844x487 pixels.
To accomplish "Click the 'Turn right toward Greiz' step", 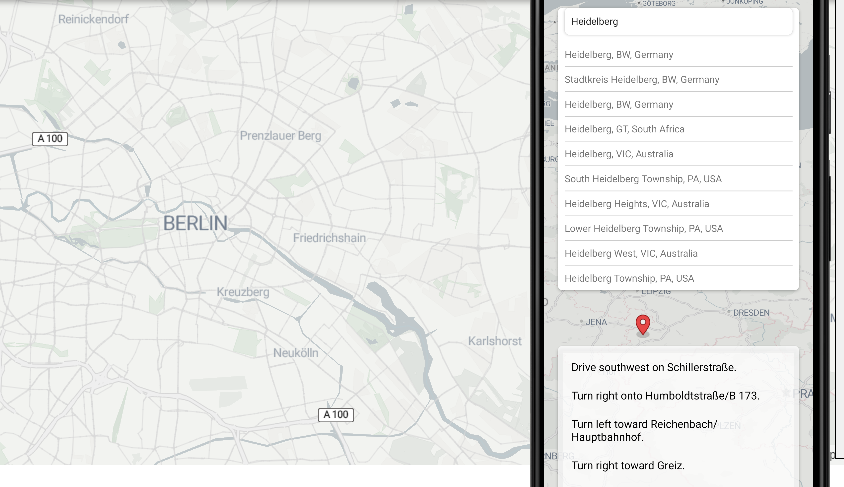I will pos(628,465).
